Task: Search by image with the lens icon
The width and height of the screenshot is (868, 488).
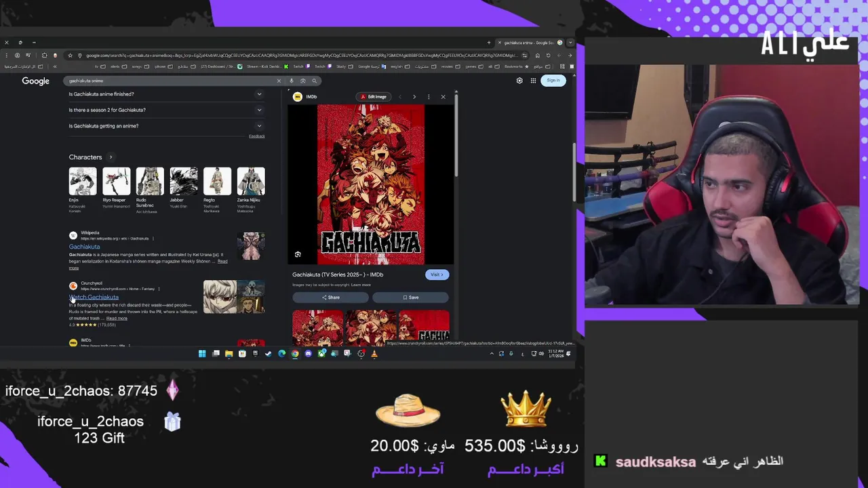Action: point(303,81)
